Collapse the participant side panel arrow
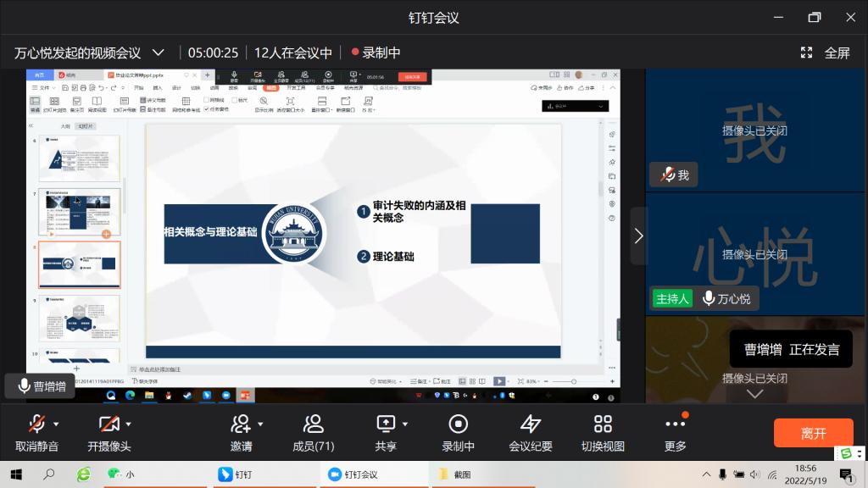Viewport: 868px width, 488px height. [x=638, y=236]
